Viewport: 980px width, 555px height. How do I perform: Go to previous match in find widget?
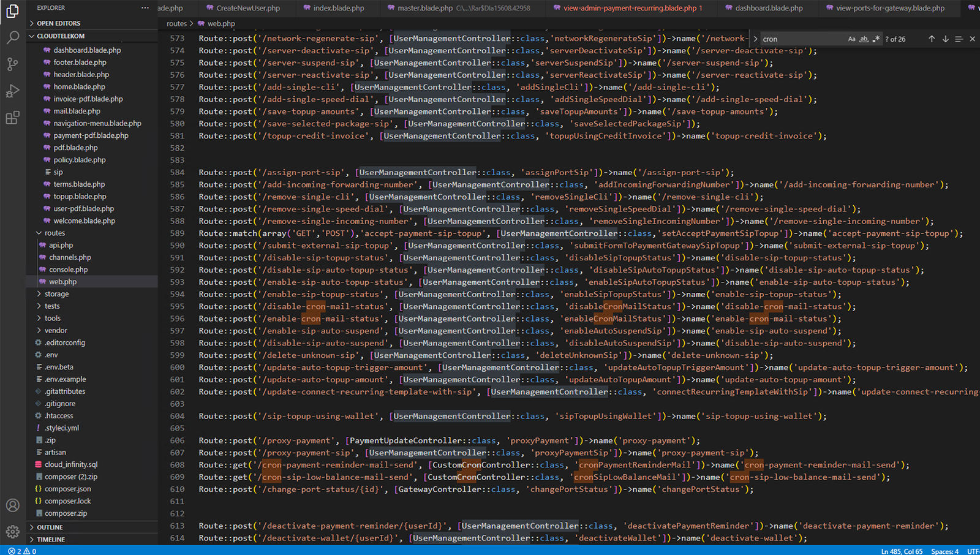point(932,39)
